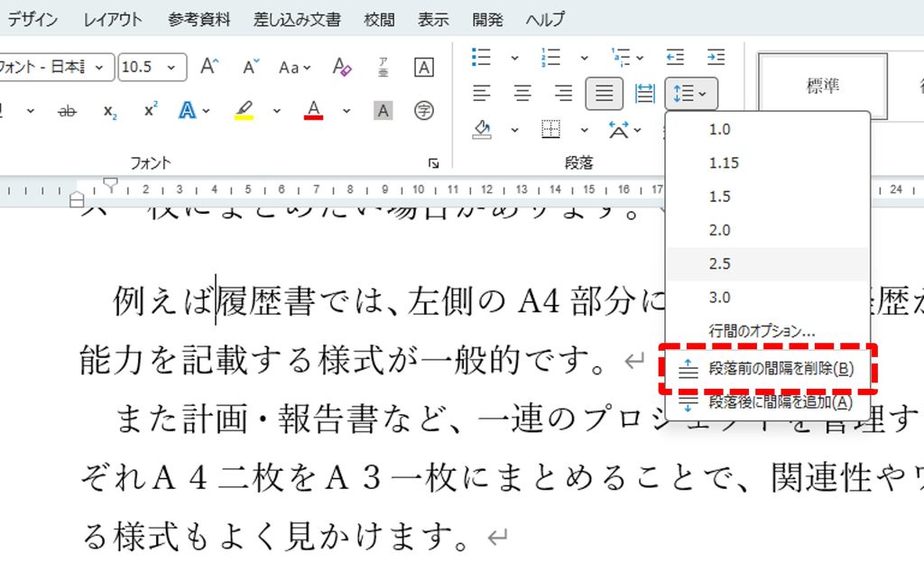The image size is (924, 562).
Task: Set line spacing to 1.0
Action: point(768,129)
